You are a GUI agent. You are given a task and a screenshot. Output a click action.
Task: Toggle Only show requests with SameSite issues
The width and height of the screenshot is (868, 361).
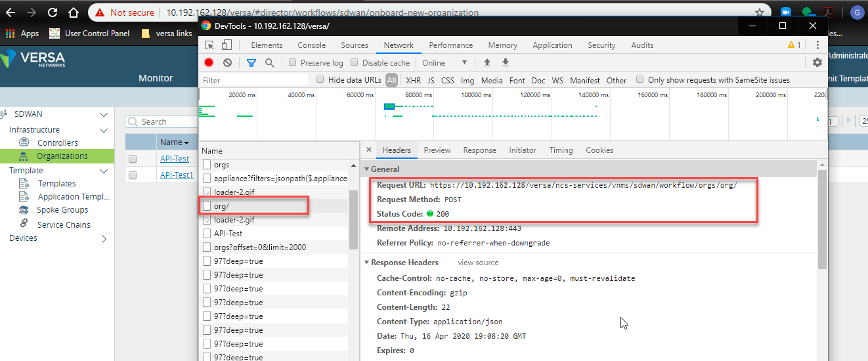point(640,79)
